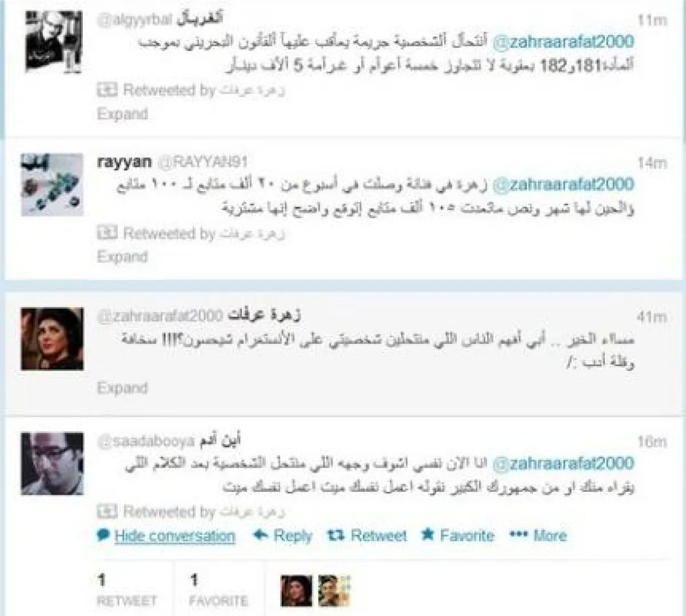
Task: Expand the rayyan tweet
Action: click(122, 256)
